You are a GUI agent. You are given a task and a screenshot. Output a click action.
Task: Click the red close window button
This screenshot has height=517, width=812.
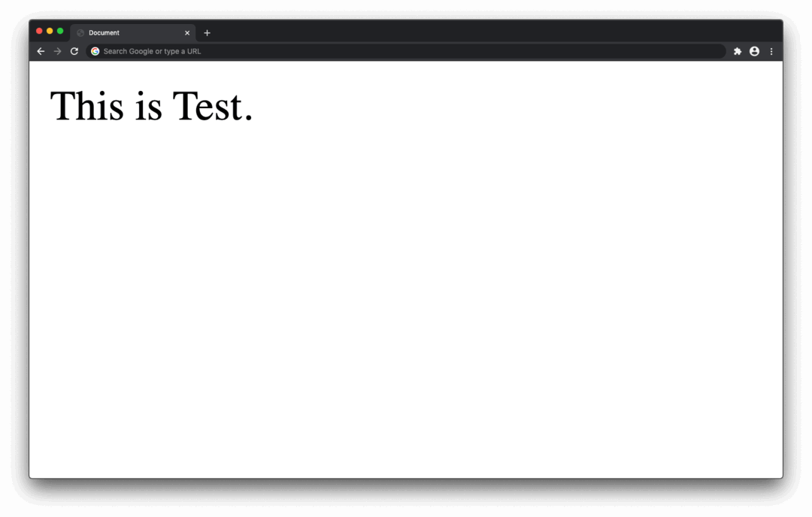coord(39,31)
